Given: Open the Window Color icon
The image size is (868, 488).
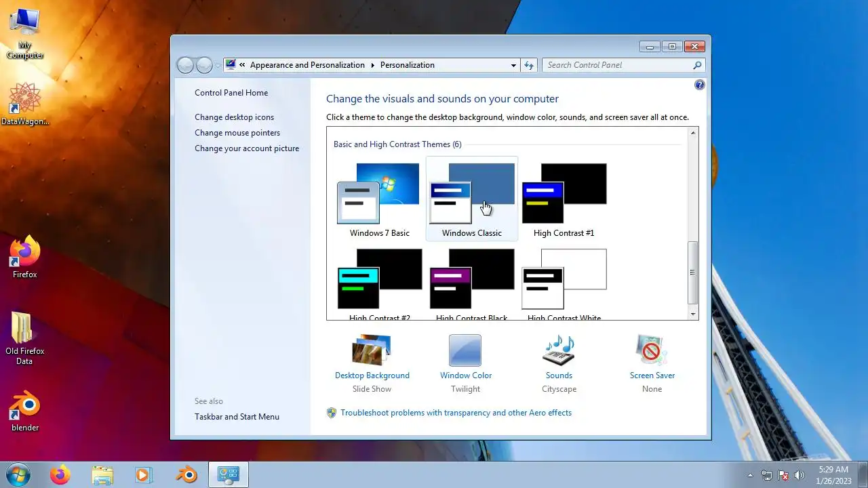Looking at the screenshot, I should (465, 350).
